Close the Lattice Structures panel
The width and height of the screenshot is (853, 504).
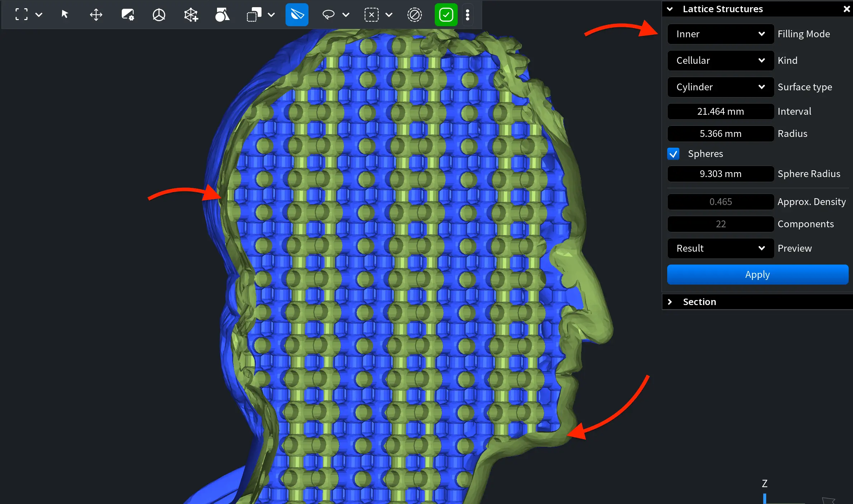pos(847,9)
